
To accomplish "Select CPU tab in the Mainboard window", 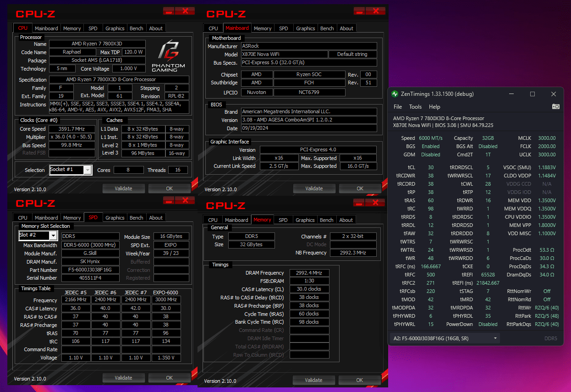I will pos(213,28).
